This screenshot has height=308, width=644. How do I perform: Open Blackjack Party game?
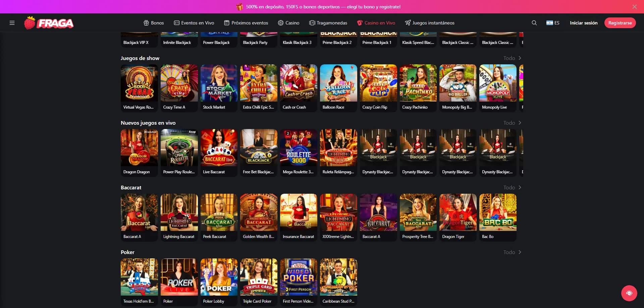259,40
